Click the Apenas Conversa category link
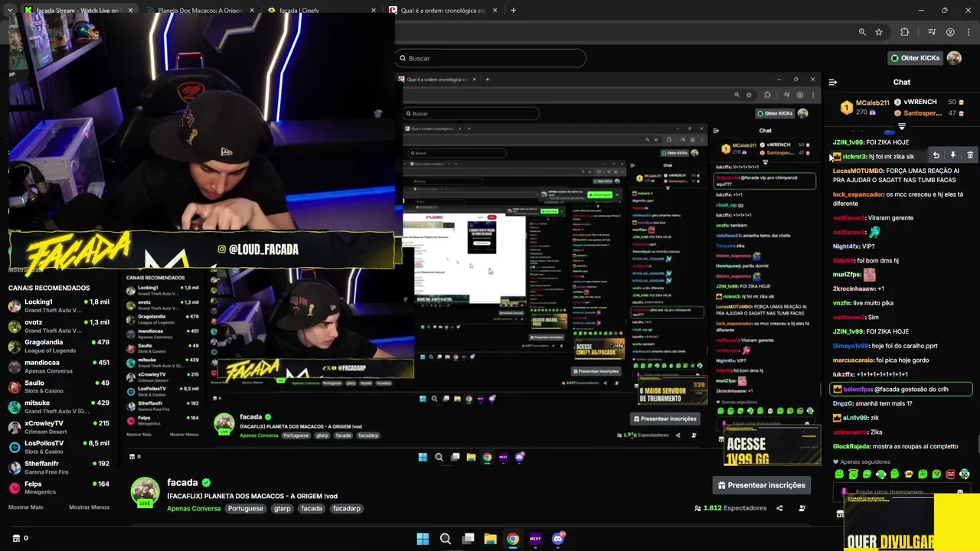Image resolution: width=980 pixels, height=551 pixels. pyautogui.click(x=194, y=508)
